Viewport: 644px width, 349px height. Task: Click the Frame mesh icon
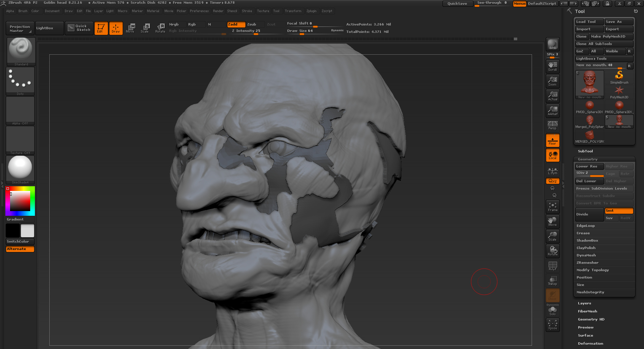552,207
